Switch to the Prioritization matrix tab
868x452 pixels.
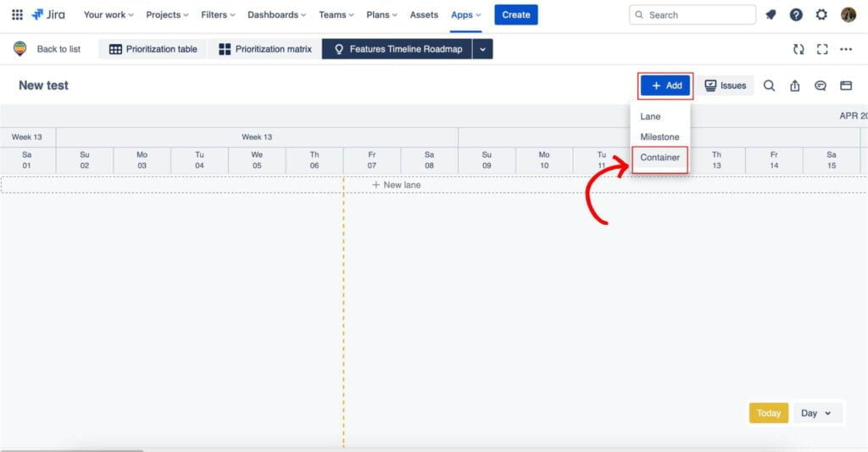click(265, 49)
